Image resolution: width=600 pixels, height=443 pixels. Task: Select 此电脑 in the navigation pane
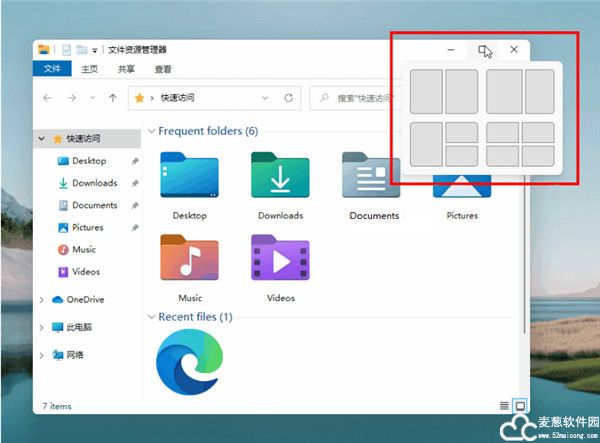(79, 327)
